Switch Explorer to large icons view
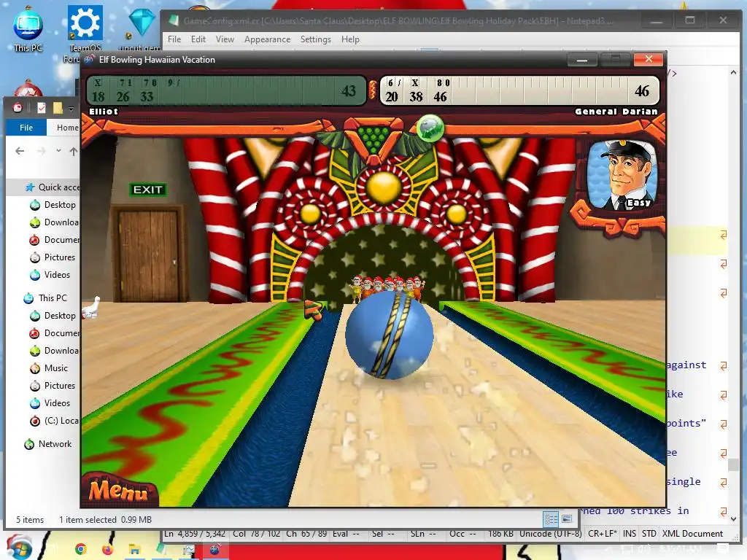Viewport: 747px width, 560px height. point(567,519)
